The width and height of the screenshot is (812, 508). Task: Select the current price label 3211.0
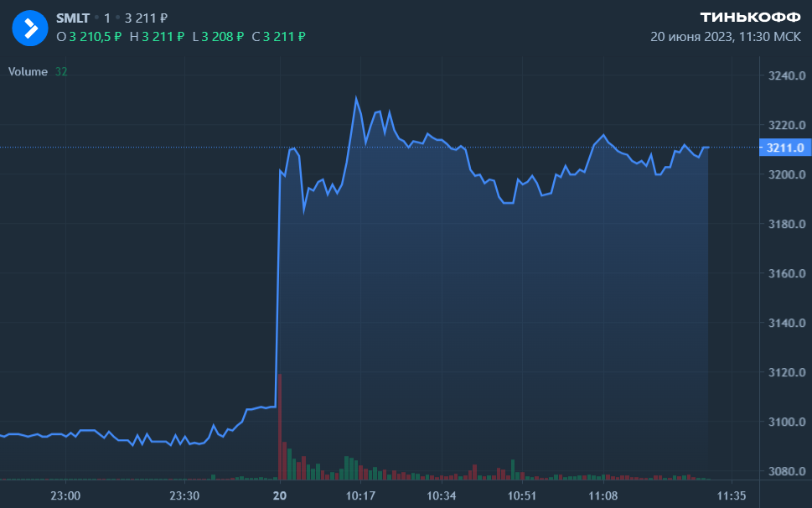click(784, 148)
